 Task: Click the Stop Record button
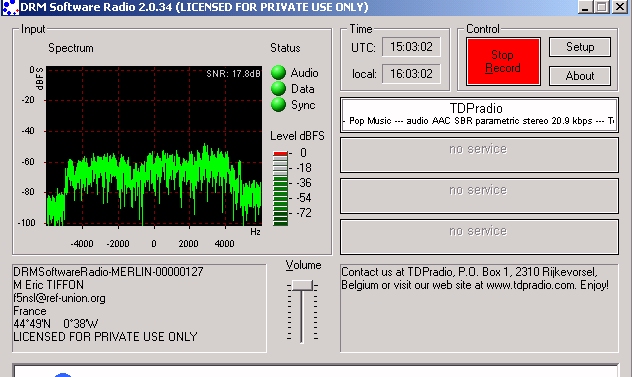point(503,61)
